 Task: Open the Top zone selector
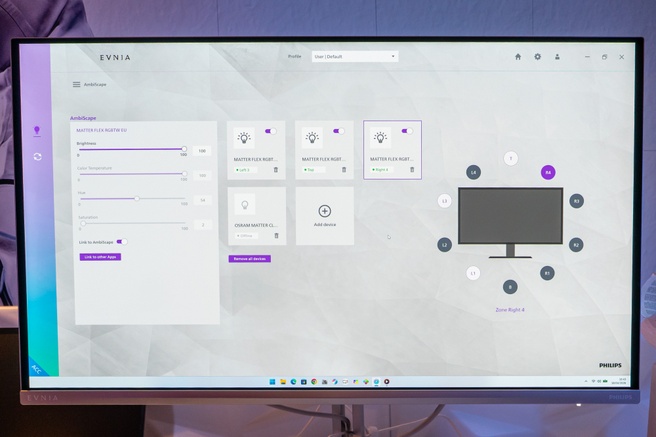[x=314, y=170]
